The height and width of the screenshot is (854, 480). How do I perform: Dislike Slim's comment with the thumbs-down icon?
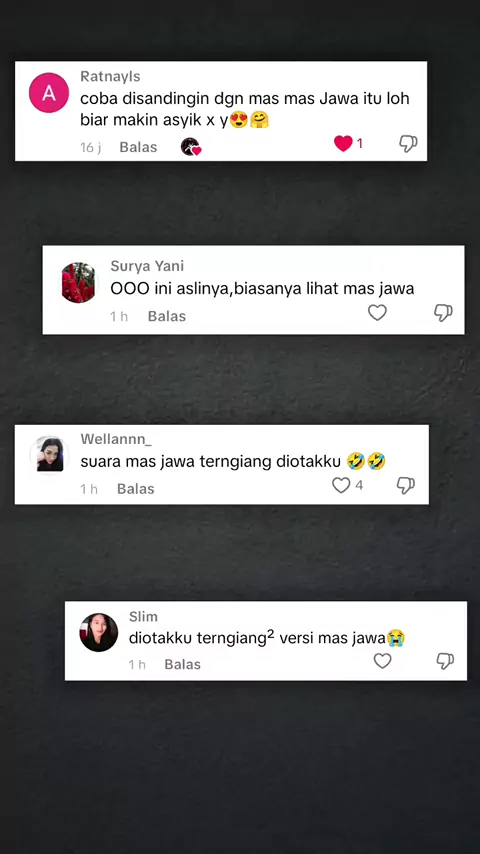tap(445, 661)
